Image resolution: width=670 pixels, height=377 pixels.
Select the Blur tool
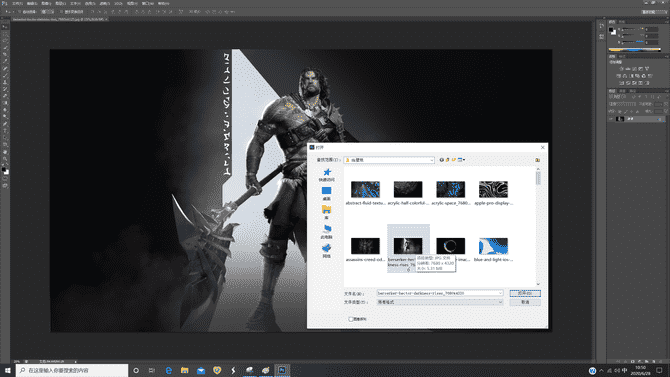pos(5,110)
